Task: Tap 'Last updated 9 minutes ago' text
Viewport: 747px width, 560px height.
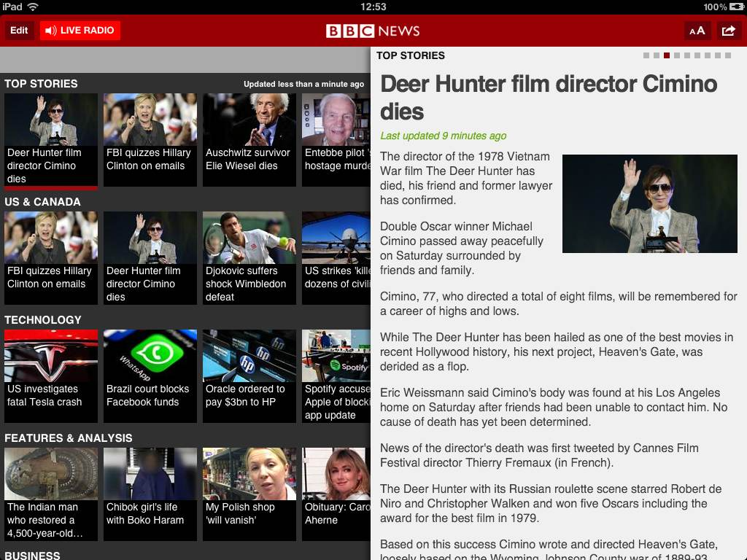Action: (x=443, y=136)
